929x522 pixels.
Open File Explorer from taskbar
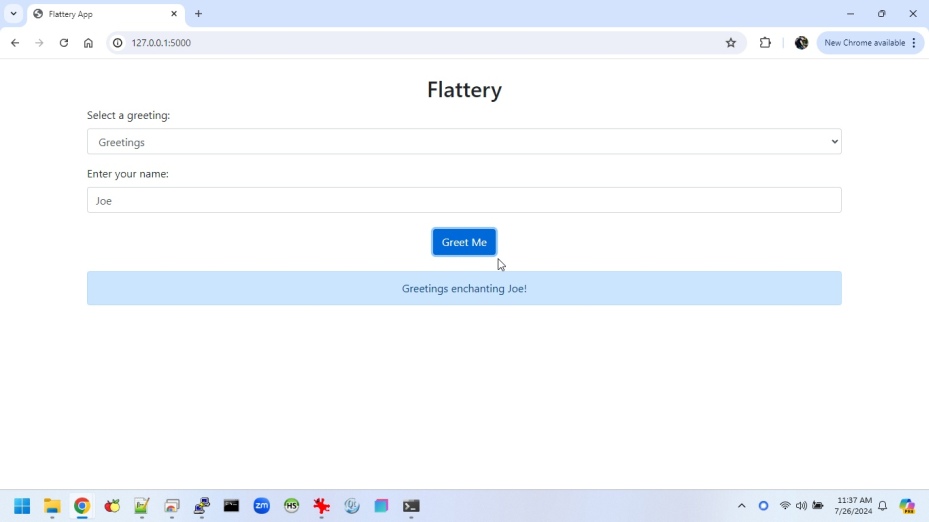click(x=52, y=506)
